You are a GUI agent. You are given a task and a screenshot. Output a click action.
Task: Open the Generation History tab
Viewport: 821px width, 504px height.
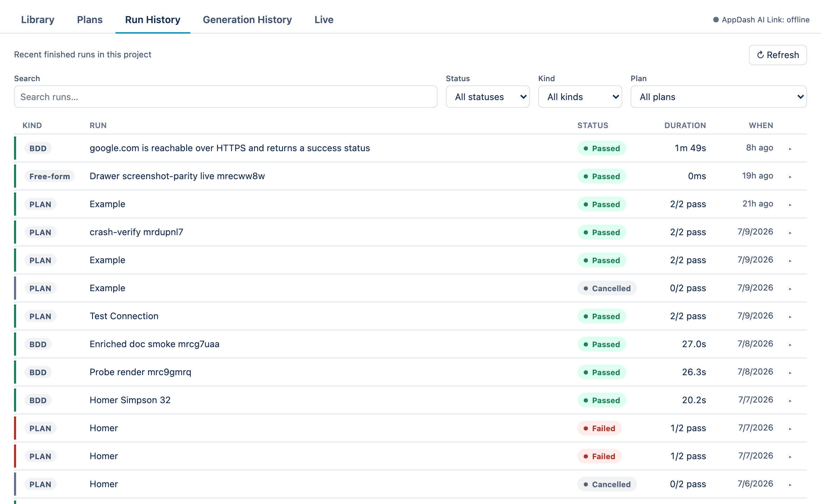click(x=247, y=20)
